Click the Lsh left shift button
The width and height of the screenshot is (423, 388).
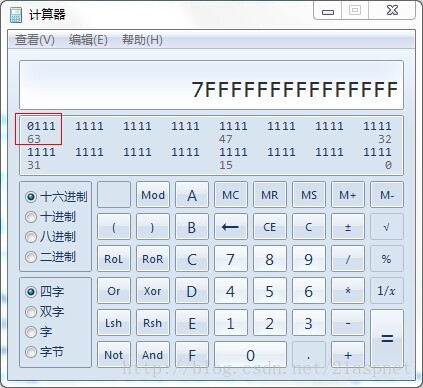pyautogui.click(x=114, y=323)
